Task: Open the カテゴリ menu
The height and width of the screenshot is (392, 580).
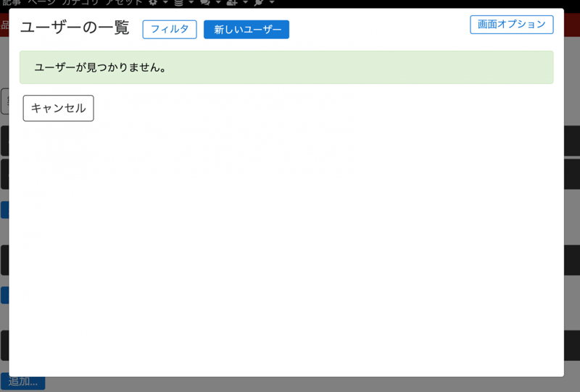Action: [x=80, y=3]
